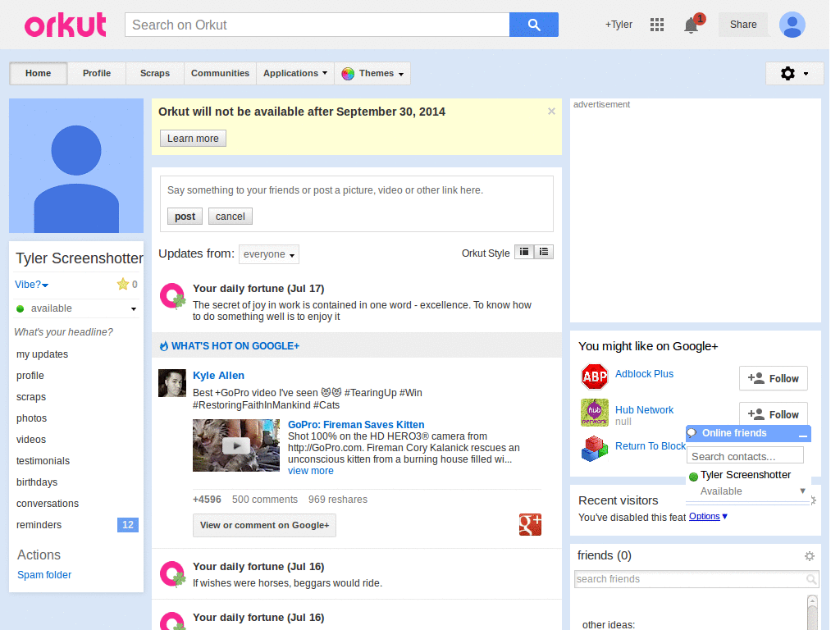The width and height of the screenshot is (840, 630).
Task: Open the Profile tab
Action: (97, 73)
